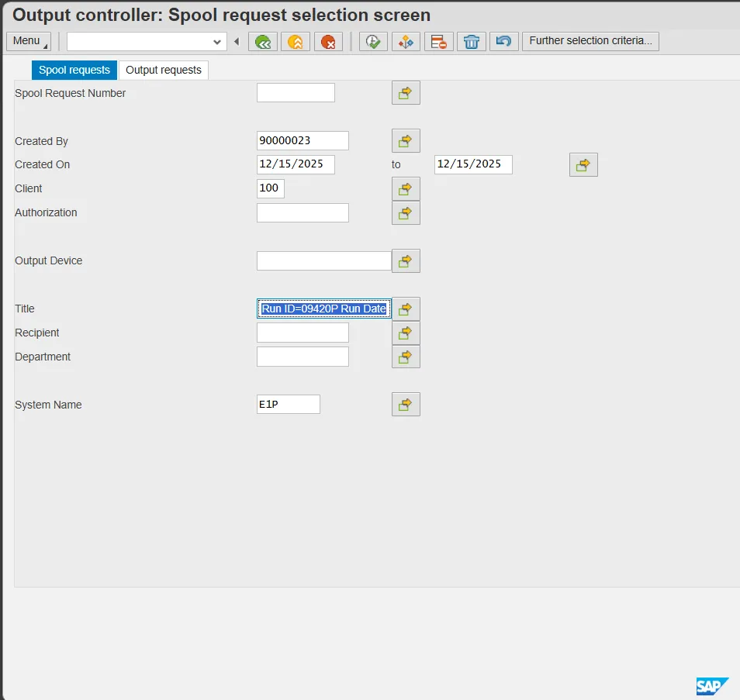Viewport: 740px width, 700px height.
Task: Collapse command field with small left arrow
Action: point(236,42)
